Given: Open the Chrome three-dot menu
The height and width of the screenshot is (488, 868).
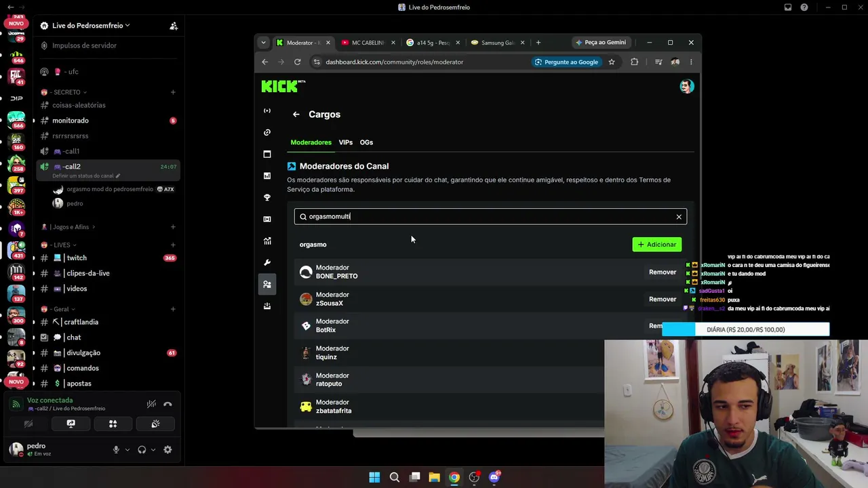Looking at the screenshot, I should [x=691, y=62].
